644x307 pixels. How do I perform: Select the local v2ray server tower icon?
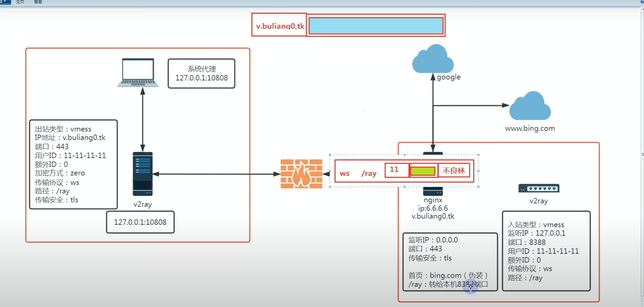pyautogui.click(x=143, y=174)
